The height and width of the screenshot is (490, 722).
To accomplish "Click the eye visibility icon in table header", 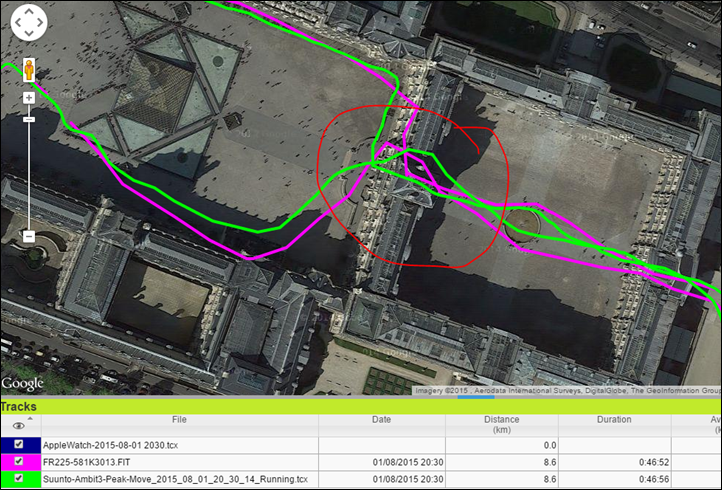I will 19,426.
